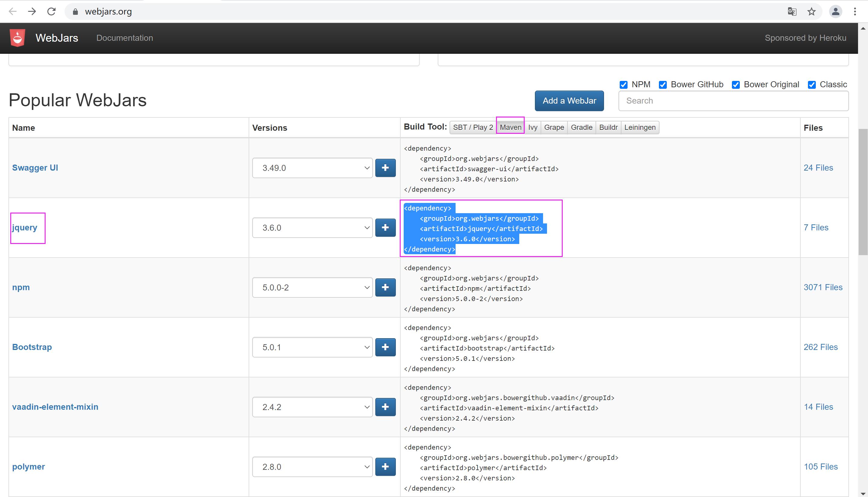The image size is (868, 497).
Task: Open the translate page icon
Action: coord(792,12)
